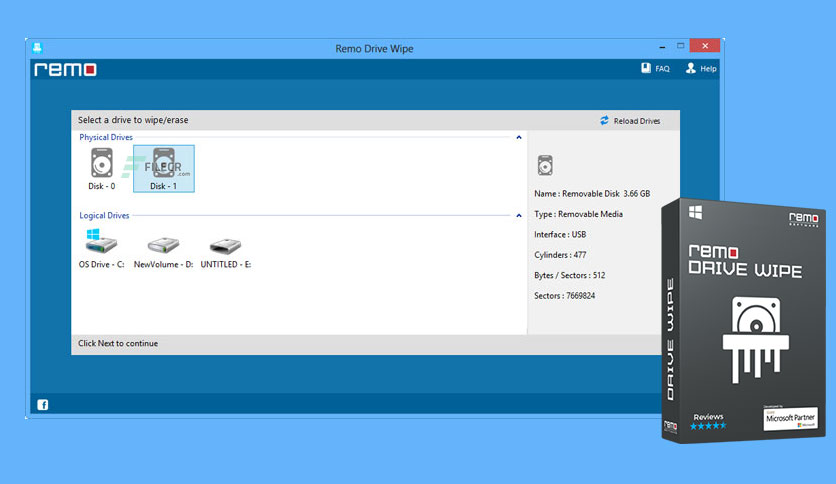Click the Remo Drive Wipe product box image
The height and width of the screenshot is (484, 836).
coord(744,320)
